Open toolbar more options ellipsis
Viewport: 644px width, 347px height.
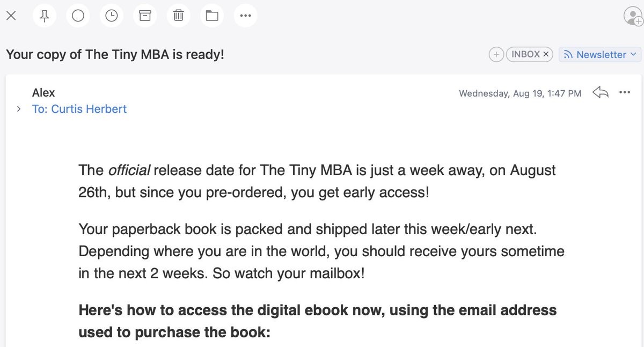click(x=245, y=16)
